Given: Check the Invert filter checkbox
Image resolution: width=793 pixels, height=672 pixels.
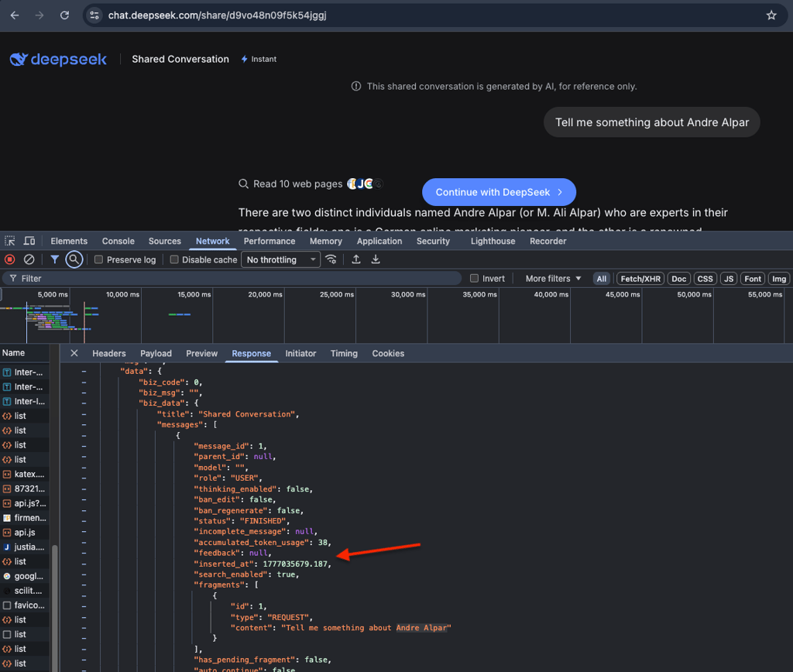Looking at the screenshot, I should [x=474, y=278].
